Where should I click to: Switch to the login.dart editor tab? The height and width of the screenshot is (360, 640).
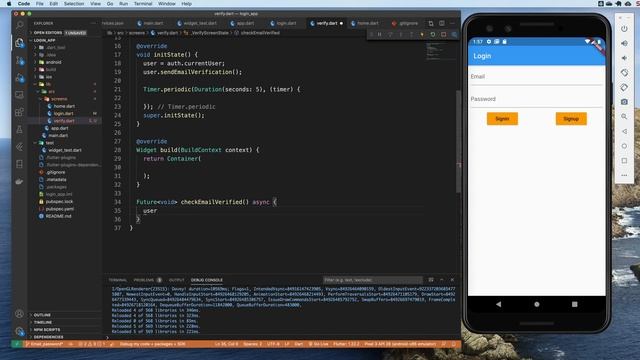(286, 23)
